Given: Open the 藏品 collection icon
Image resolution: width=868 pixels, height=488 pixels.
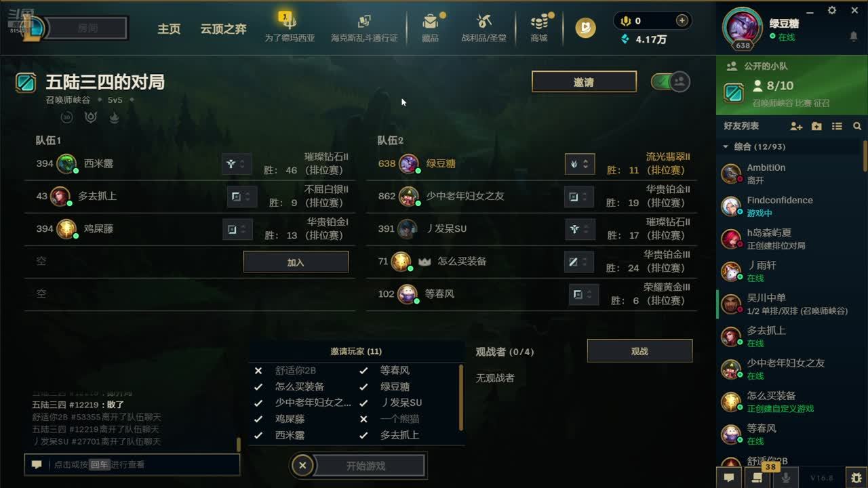Looking at the screenshot, I should (x=430, y=22).
